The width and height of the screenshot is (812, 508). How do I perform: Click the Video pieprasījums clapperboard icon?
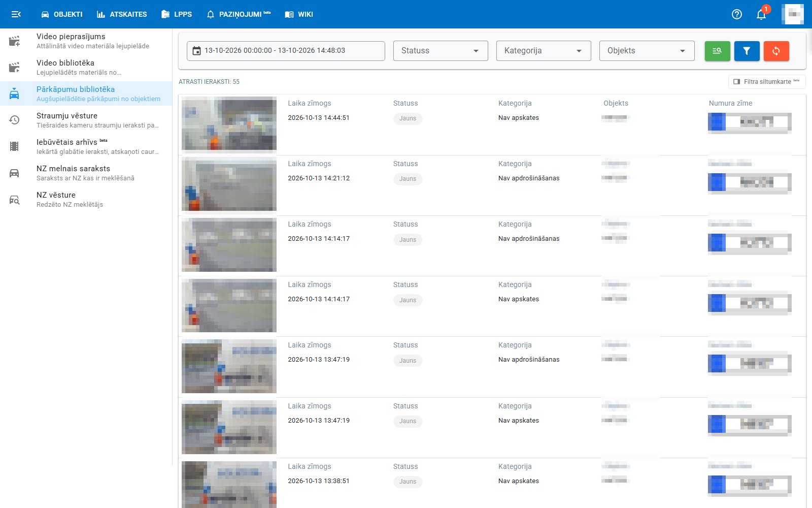(14, 41)
